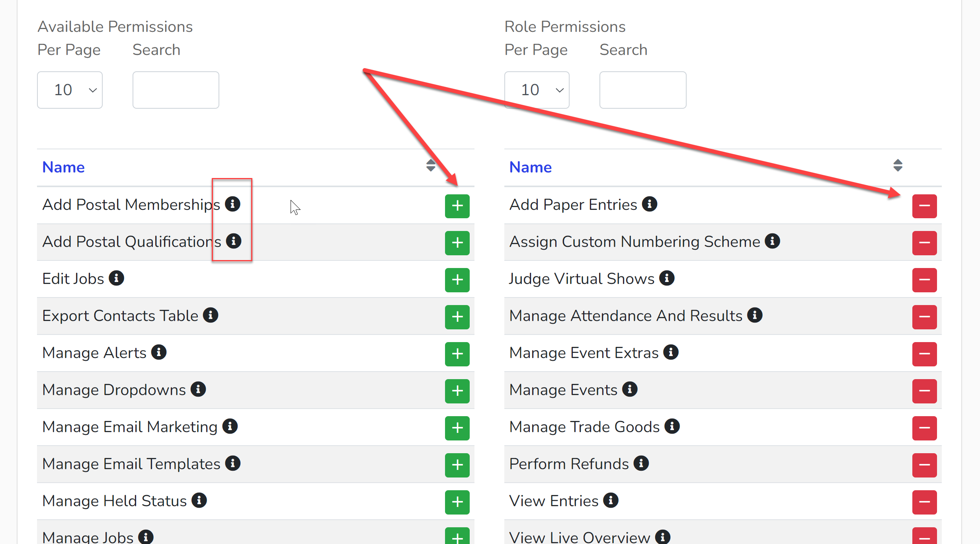
Task: Sort Available Permissions by Name header
Action: click(x=63, y=167)
